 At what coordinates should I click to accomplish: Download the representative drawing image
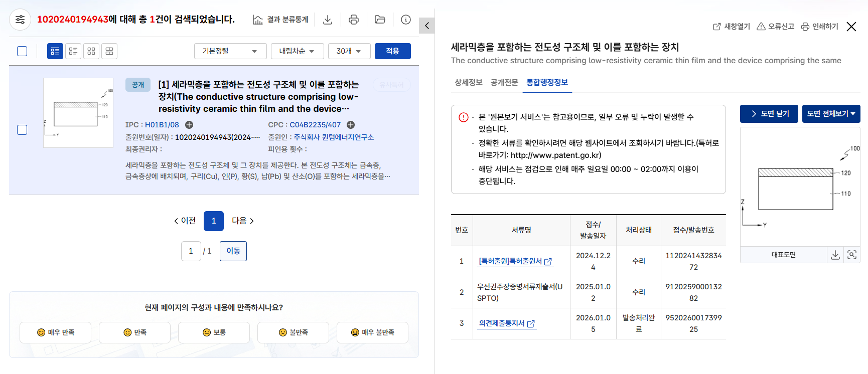(835, 255)
